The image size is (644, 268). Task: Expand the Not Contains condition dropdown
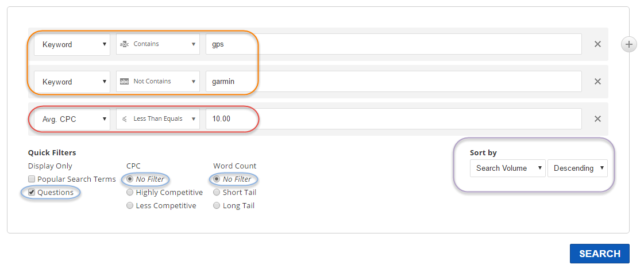coord(157,82)
